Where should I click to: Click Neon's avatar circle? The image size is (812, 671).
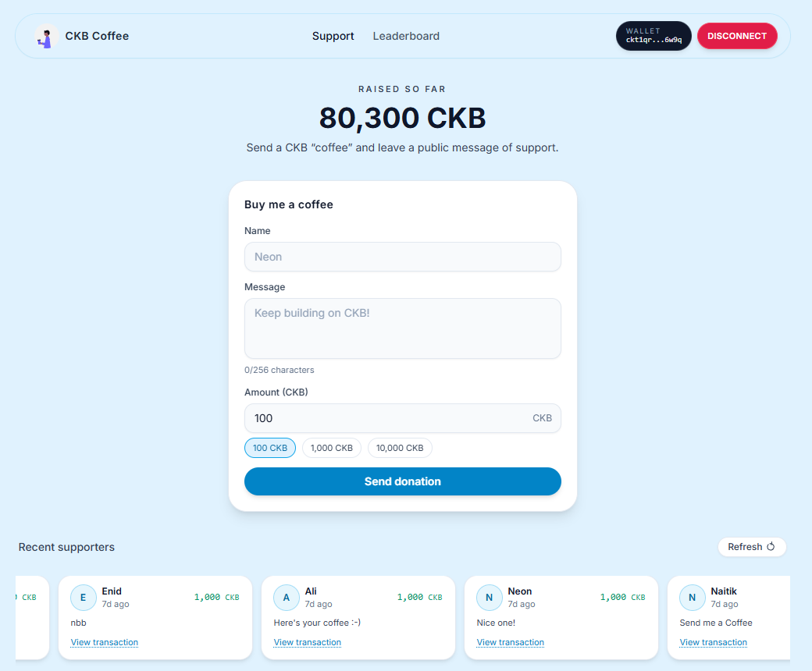click(x=490, y=598)
